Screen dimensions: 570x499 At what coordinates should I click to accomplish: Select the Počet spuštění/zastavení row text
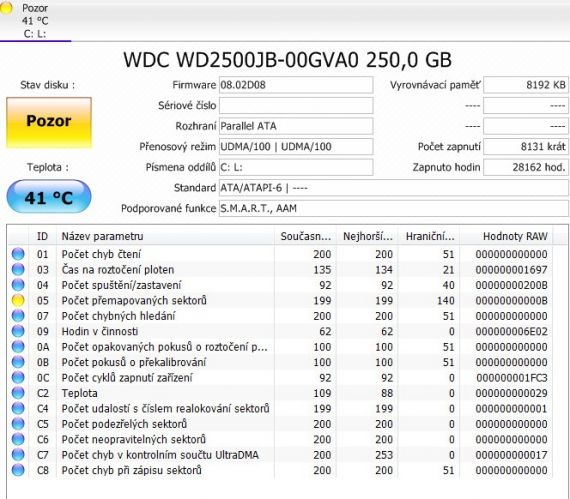coord(121,285)
